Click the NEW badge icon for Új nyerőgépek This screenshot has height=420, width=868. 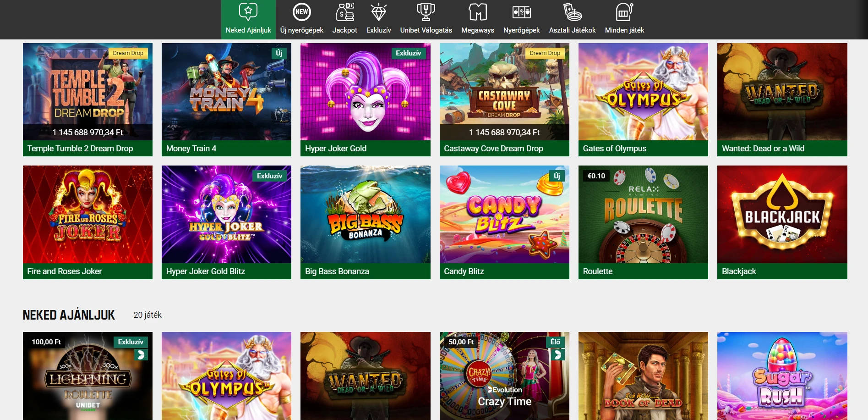click(301, 12)
